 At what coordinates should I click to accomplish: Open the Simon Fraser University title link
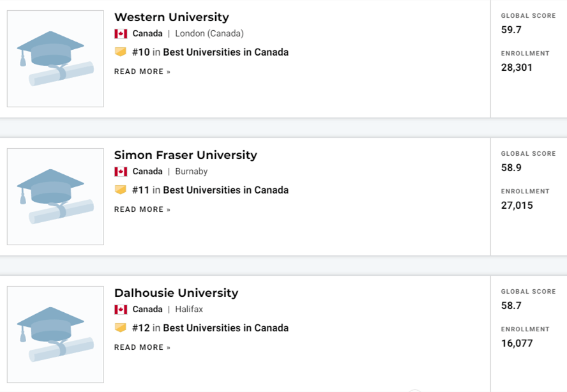(x=185, y=155)
